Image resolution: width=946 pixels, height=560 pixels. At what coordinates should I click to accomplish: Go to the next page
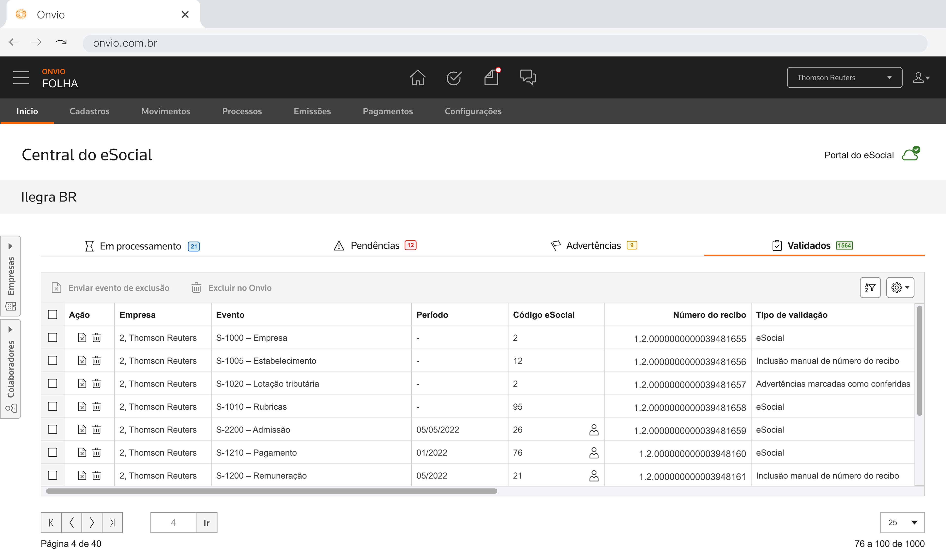pyautogui.click(x=92, y=523)
